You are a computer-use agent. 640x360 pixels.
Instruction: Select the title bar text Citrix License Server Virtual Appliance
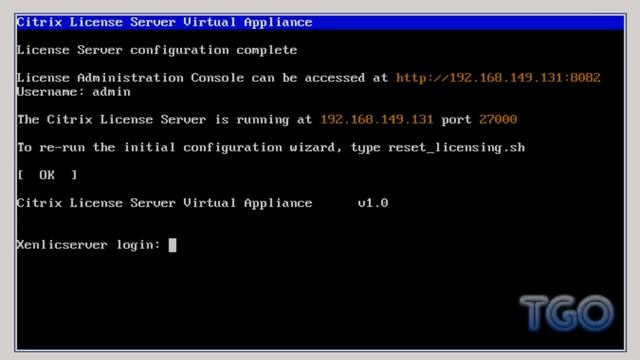click(164, 22)
